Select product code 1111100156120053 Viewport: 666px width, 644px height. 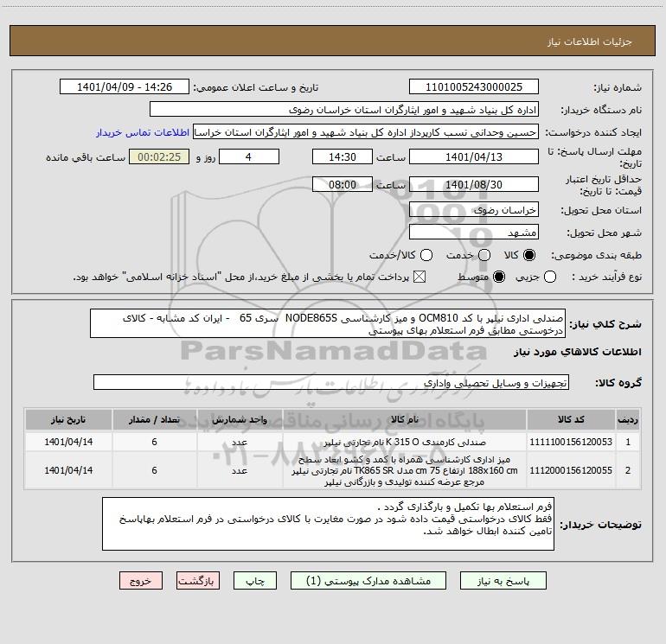pos(571,442)
